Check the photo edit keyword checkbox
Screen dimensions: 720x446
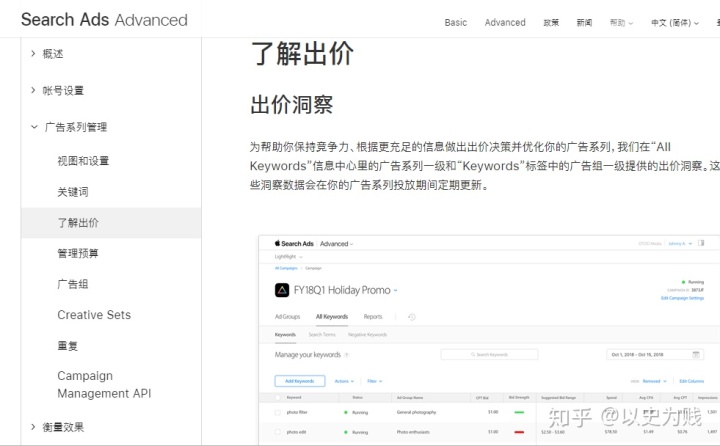point(278,432)
